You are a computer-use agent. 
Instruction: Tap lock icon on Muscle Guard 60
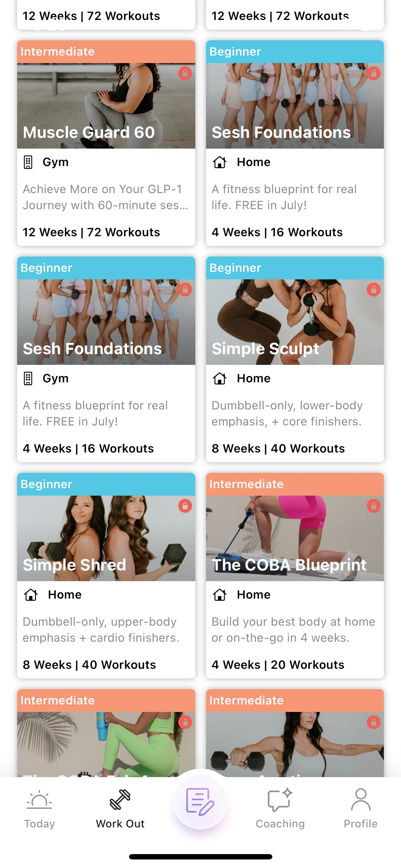coord(185,73)
